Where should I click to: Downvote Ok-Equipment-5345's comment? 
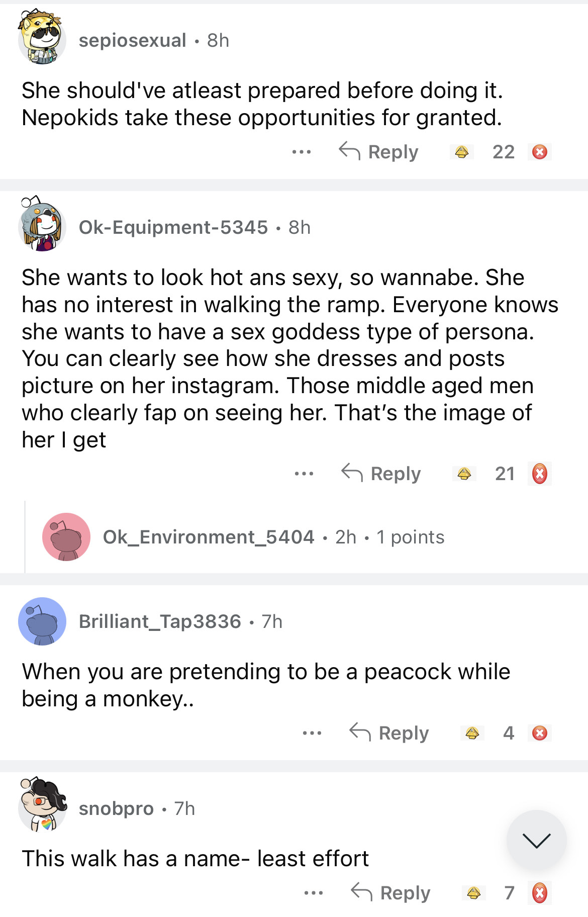[x=540, y=474]
